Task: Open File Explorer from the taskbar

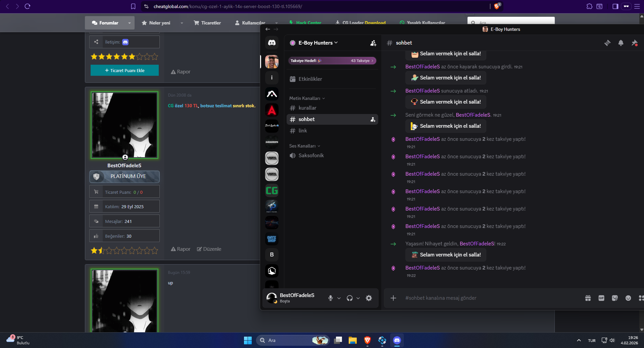Action: [x=353, y=340]
